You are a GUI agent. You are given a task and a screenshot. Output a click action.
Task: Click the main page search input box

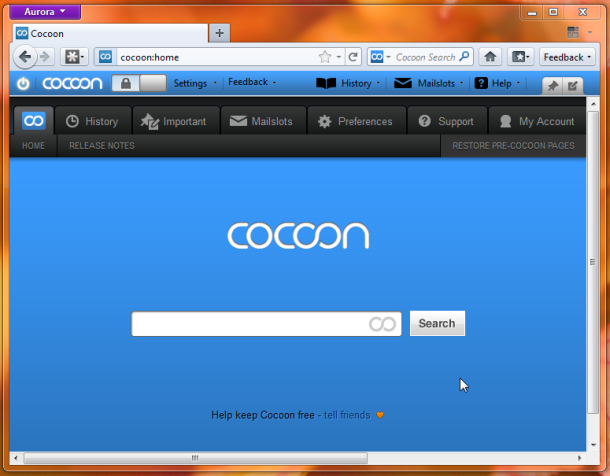(266, 324)
